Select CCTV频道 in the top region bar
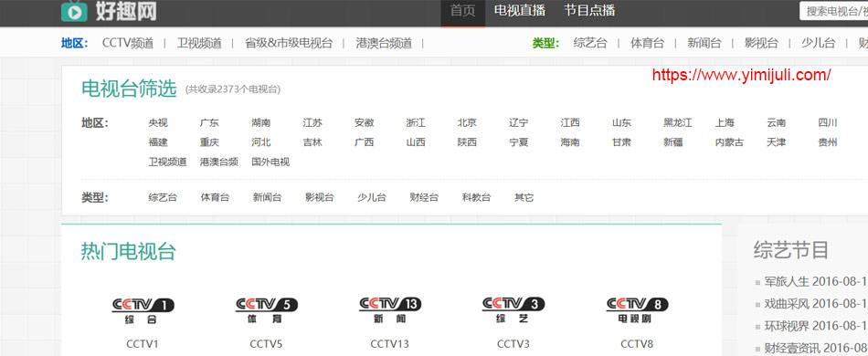868x356 pixels. point(128,43)
